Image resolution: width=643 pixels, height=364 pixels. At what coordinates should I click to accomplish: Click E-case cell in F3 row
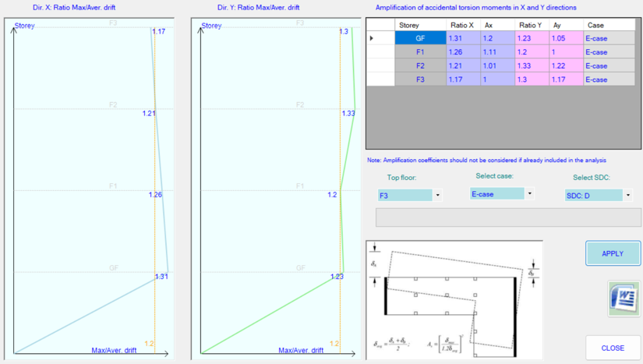[609, 80]
